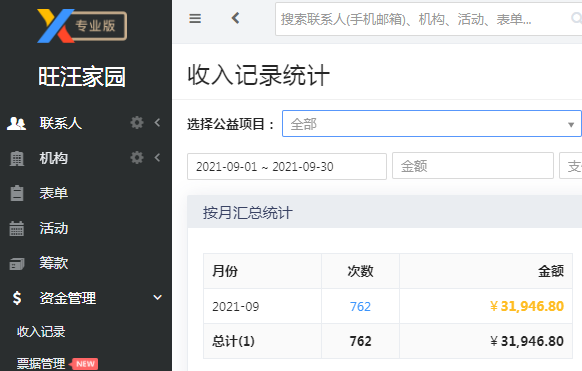582x371 pixels.
Task: Open 表单 menu item
Action: [54, 193]
